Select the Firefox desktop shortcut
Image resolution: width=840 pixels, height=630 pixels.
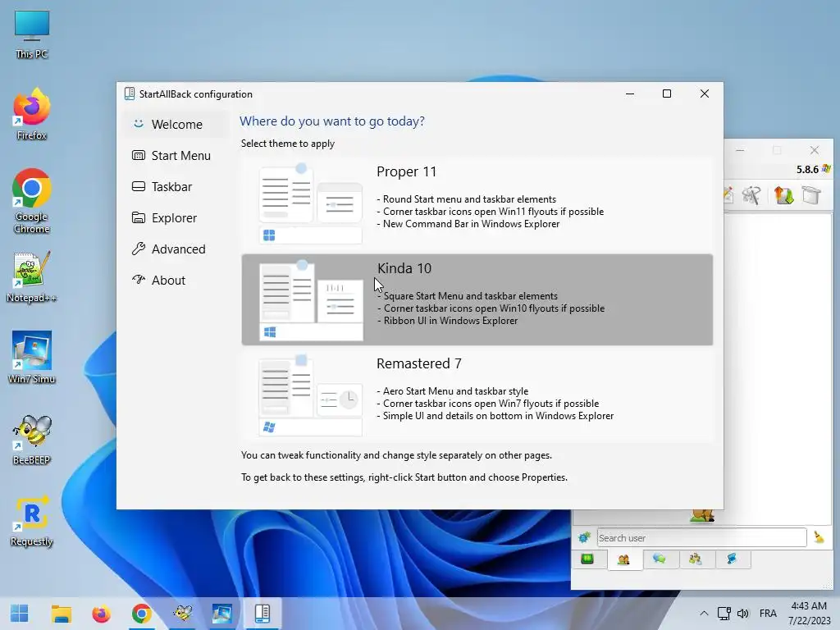click(32, 114)
